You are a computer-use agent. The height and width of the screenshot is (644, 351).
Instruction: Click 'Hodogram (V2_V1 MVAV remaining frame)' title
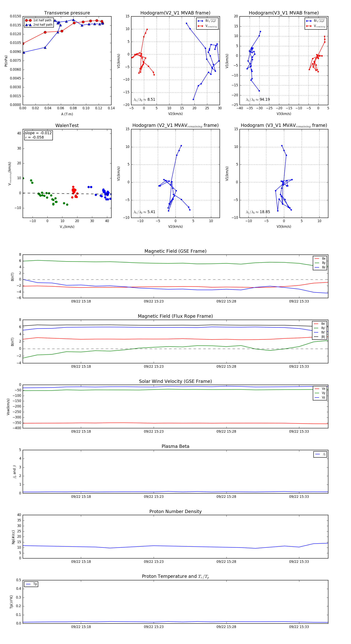pyautogui.click(x=175, y=125)
